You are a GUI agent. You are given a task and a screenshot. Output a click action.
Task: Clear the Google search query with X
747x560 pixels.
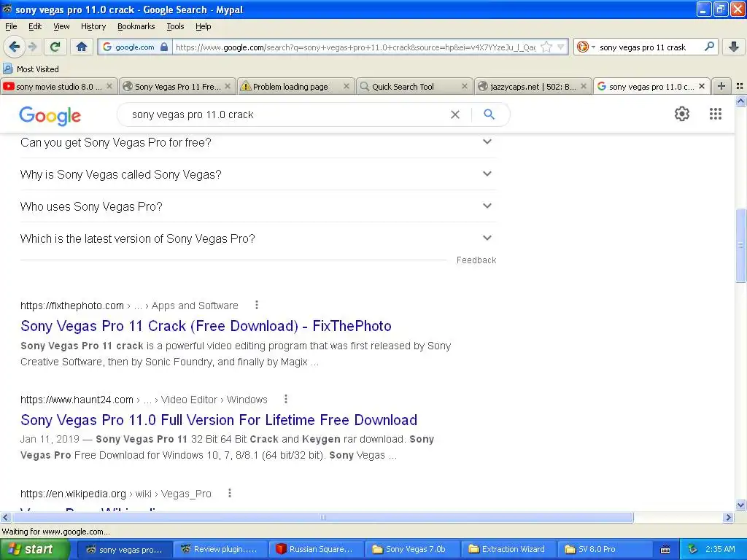pyautogui.click(x=455, y=114)
